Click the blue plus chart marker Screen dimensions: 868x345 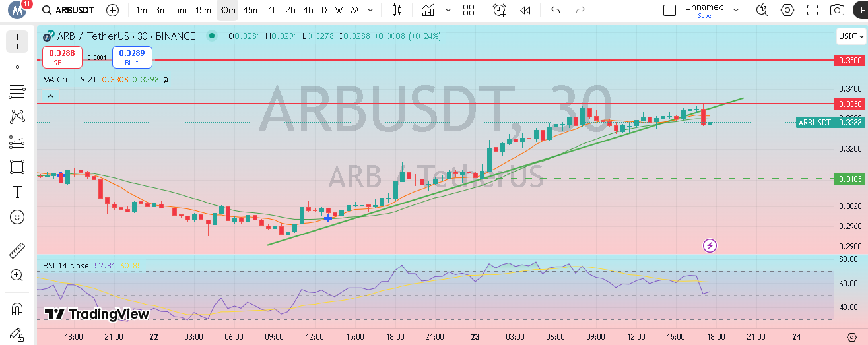click(x=328, y=217)
